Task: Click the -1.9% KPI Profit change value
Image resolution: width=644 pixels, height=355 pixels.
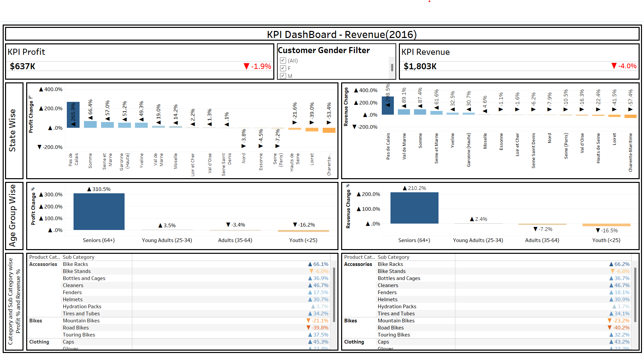Action: point(261,66)
